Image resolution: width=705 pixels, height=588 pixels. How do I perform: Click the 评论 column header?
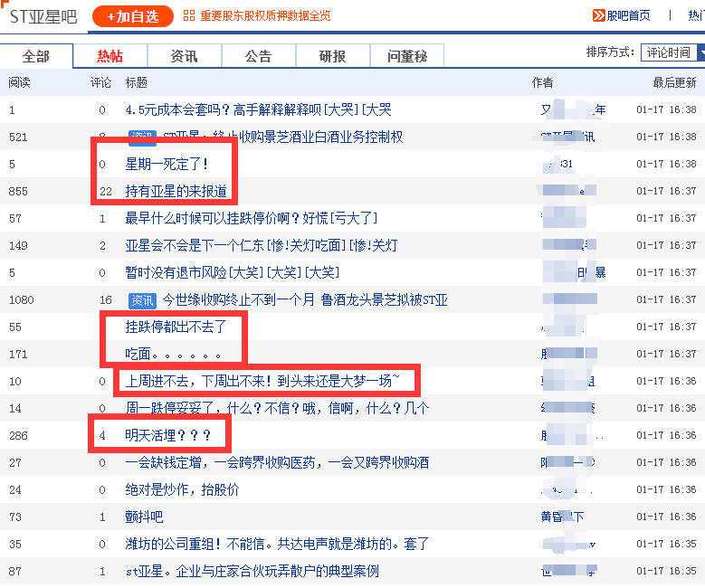tap(100, 82)
